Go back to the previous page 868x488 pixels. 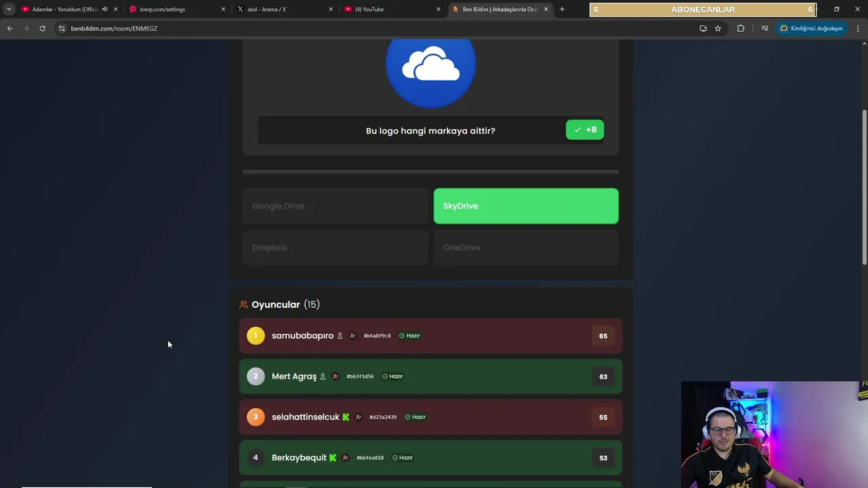click(x=9, y=28)
